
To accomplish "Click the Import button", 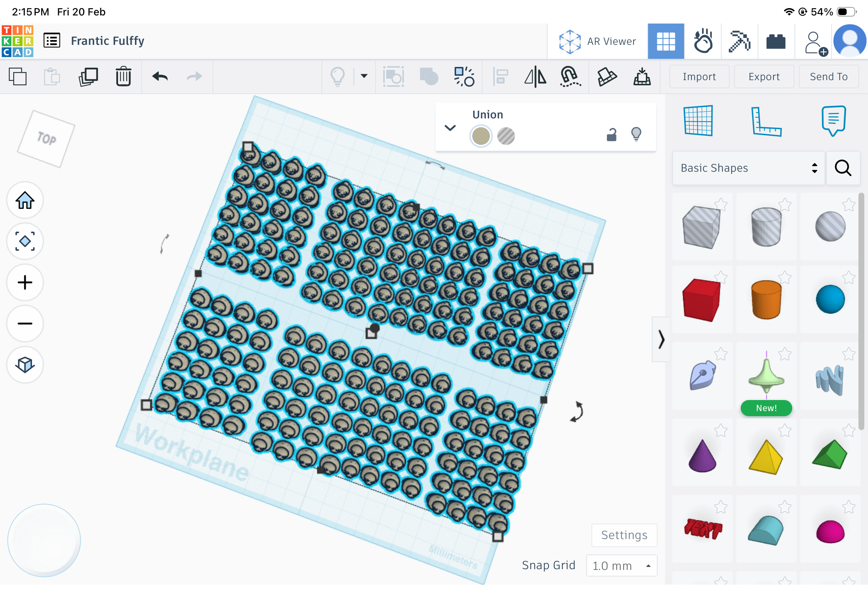I will 699,77.
